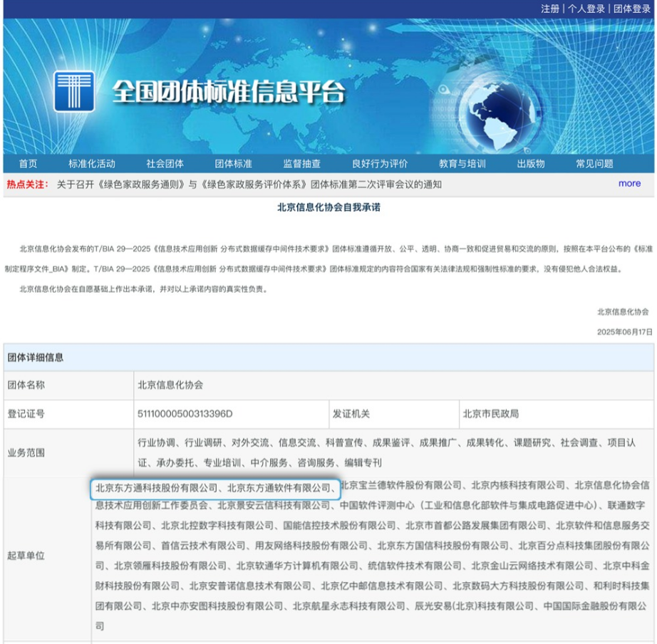Select the 教育与培训 menu item
Screen dimensions: 657x644
click(462, 164)
